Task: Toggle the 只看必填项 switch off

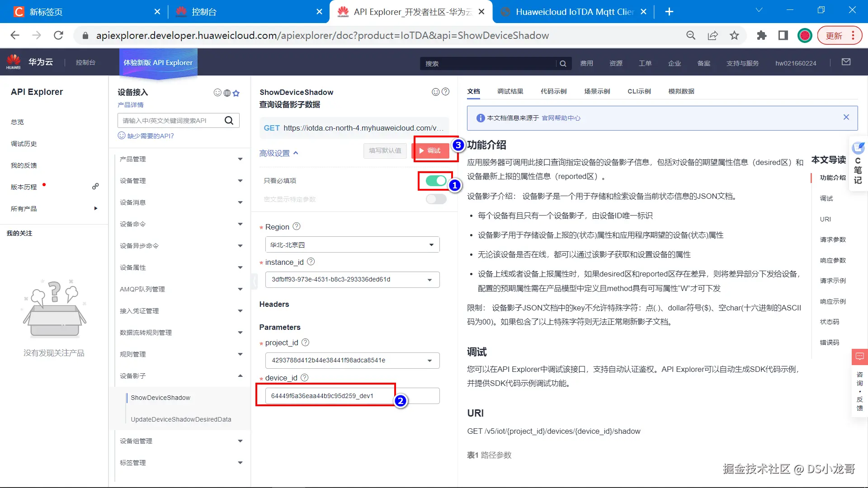Action: point(436,181)
